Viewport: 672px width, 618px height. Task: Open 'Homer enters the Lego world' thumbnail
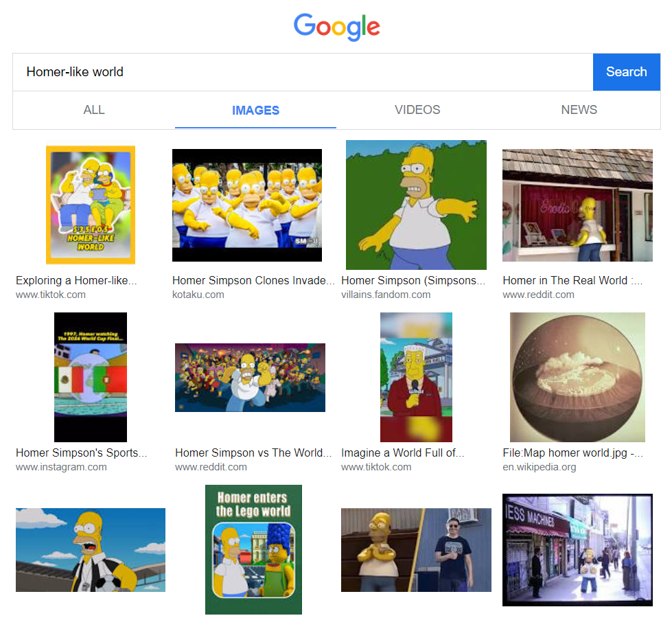click(x=253, y=549)
